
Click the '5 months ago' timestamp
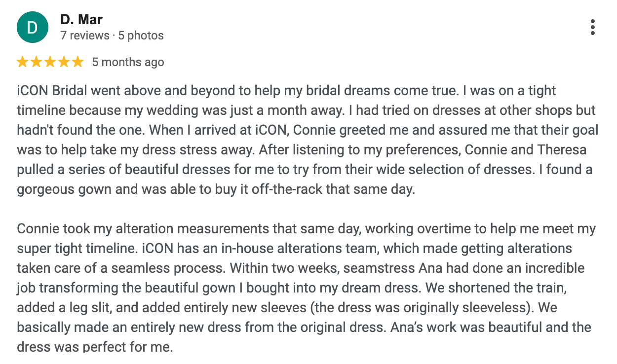pyautogui.click(x=128, y=62)
